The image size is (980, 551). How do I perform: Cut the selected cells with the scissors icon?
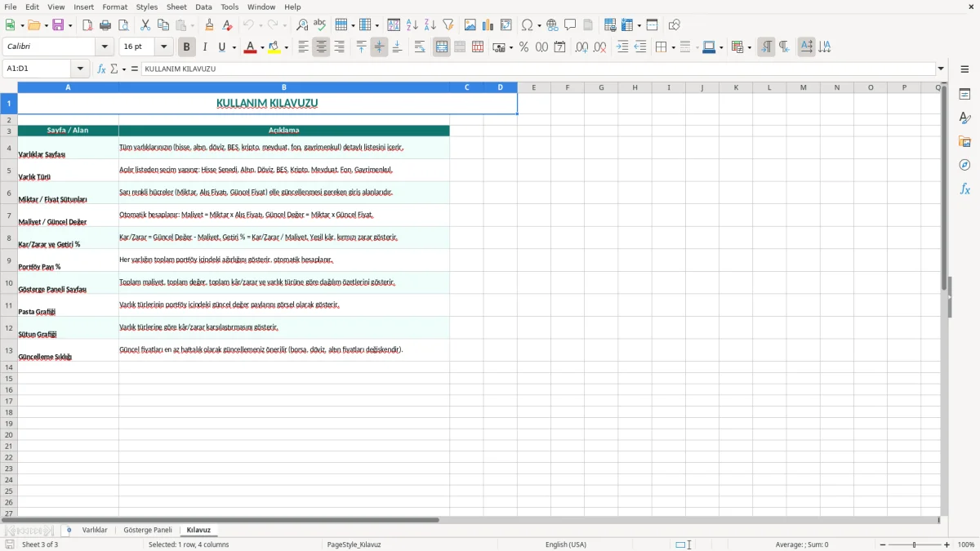145,25
